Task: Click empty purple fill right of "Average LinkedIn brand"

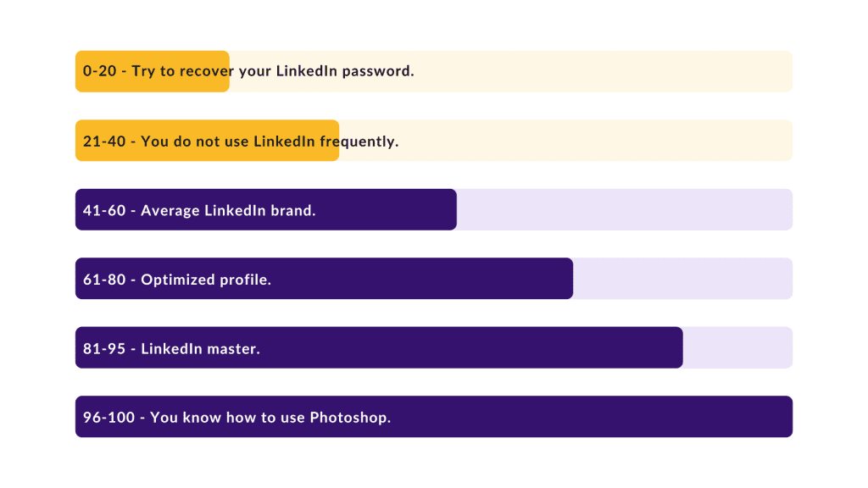Action: 387,210
